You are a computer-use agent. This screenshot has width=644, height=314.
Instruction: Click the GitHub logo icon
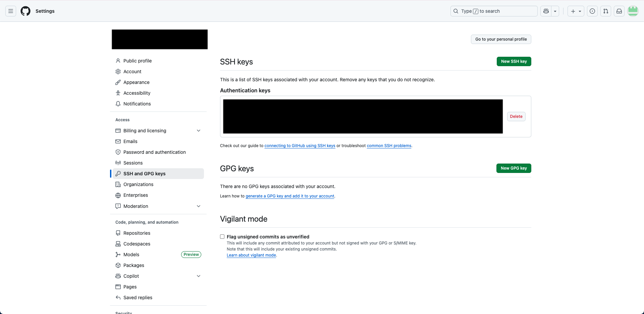click(x=25, y=11)
